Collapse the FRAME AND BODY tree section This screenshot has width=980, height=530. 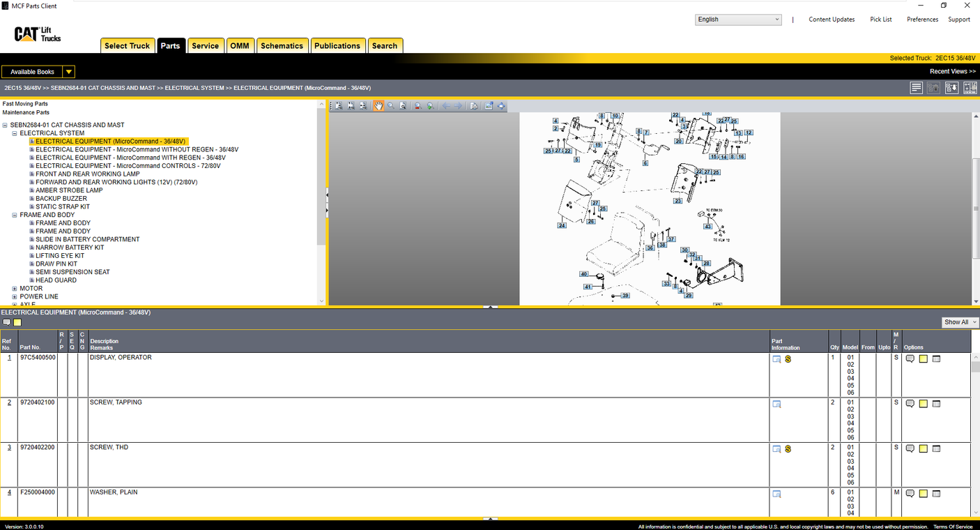click(x=15, y=214)
